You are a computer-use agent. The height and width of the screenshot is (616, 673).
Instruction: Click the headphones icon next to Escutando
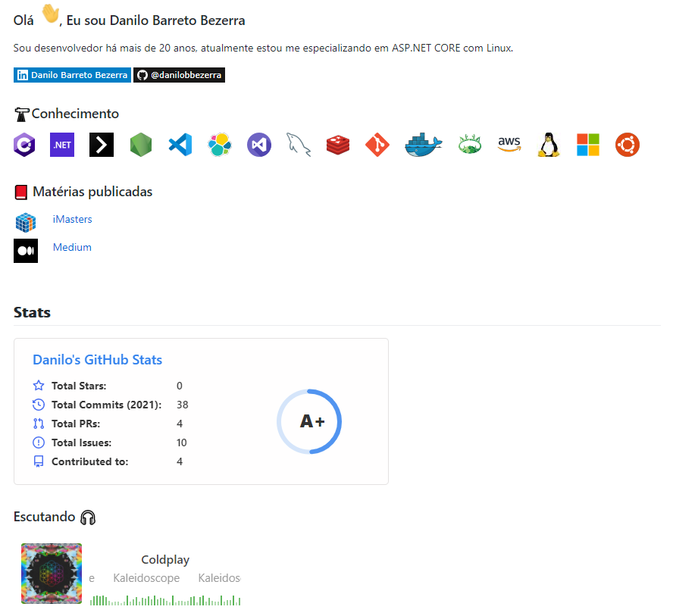(x=88, y=518)
